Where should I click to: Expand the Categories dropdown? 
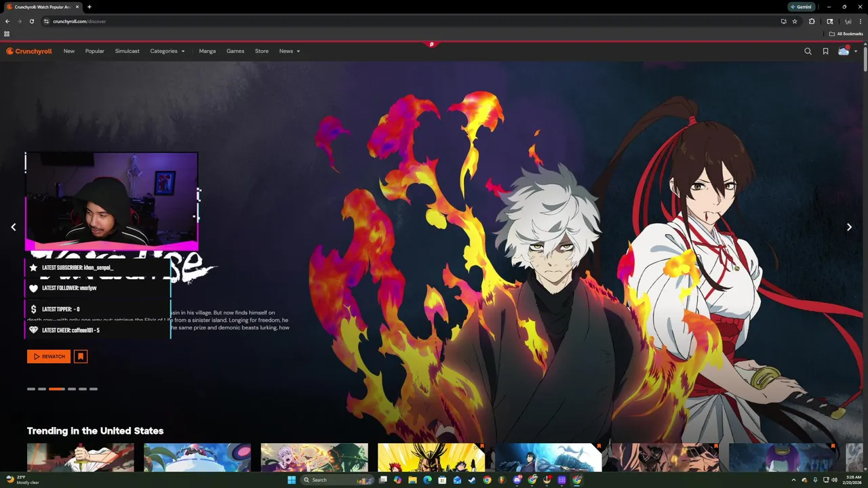point(167,51)
